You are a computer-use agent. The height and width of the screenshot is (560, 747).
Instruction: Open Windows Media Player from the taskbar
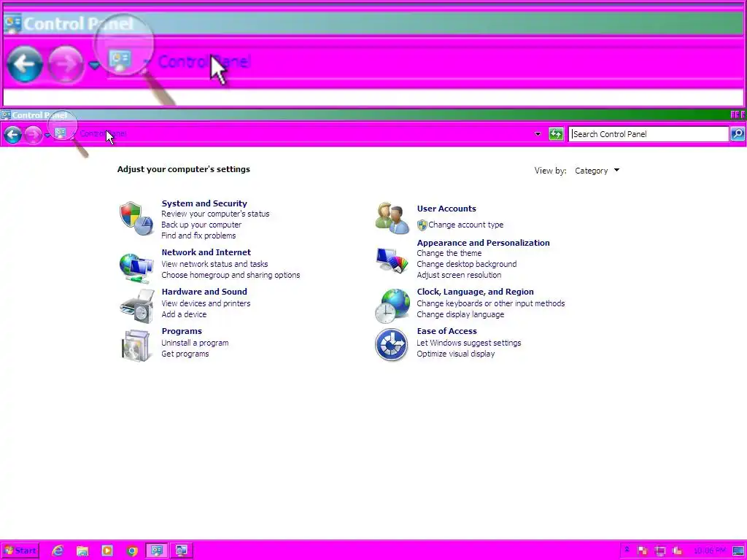[107, 551]
